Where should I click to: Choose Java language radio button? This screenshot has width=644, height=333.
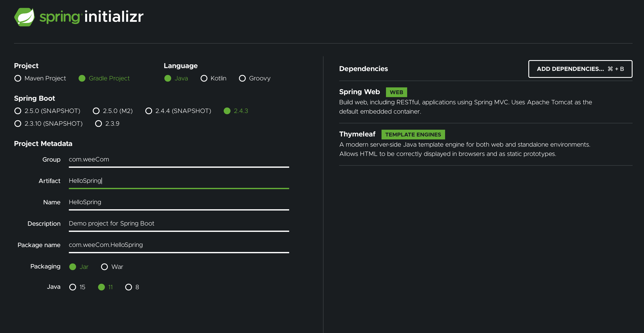pos(168,78)
